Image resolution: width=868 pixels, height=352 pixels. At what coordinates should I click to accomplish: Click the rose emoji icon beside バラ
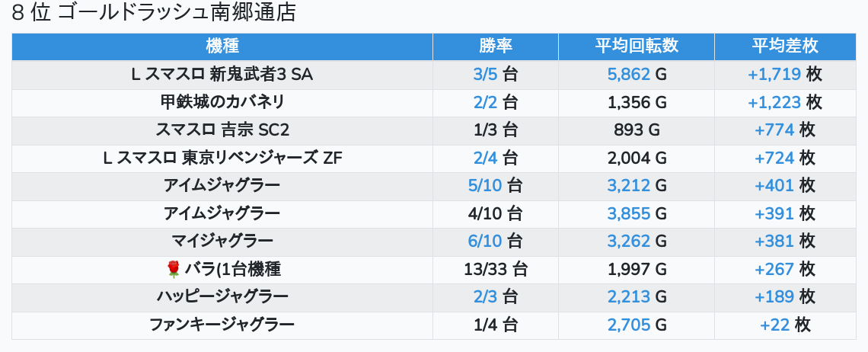(x=173, y=269)
